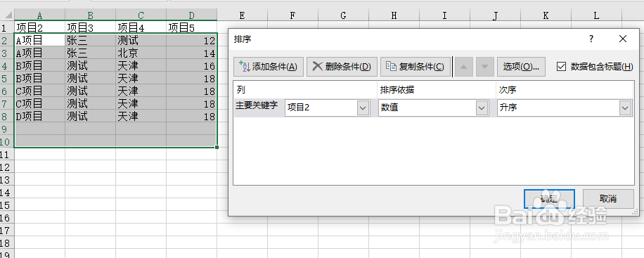This screenshot has width=644, height=258.
Task: Click cell A6 containing C项目
Action: (39, 91)
